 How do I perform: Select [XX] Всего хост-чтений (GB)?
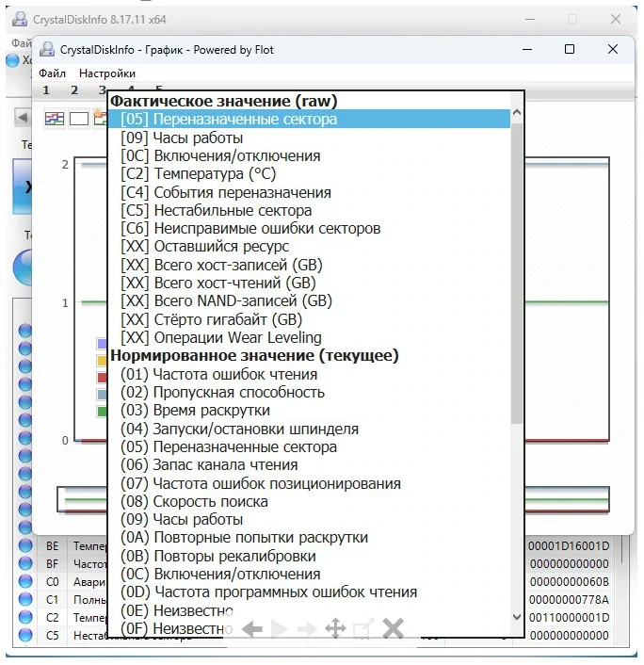click(309, 283)
